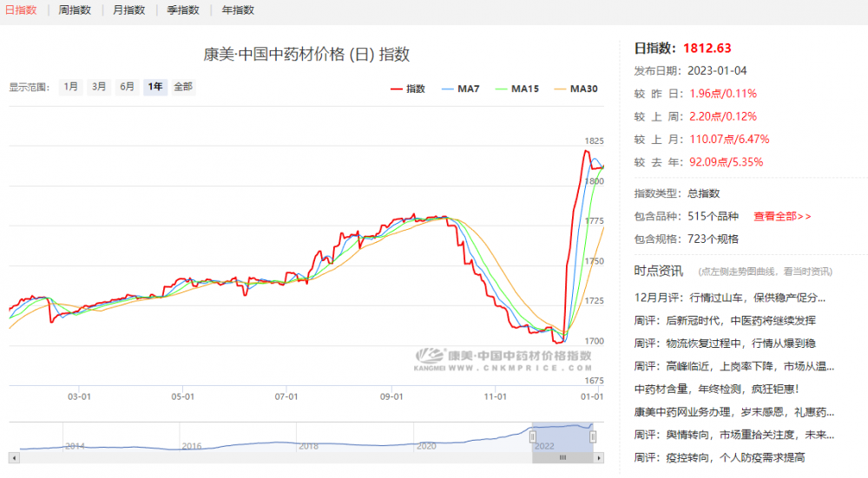The image size is (868, 478).
Task: Click the scrollbar left arrow
Action: [x=14, y=458]
